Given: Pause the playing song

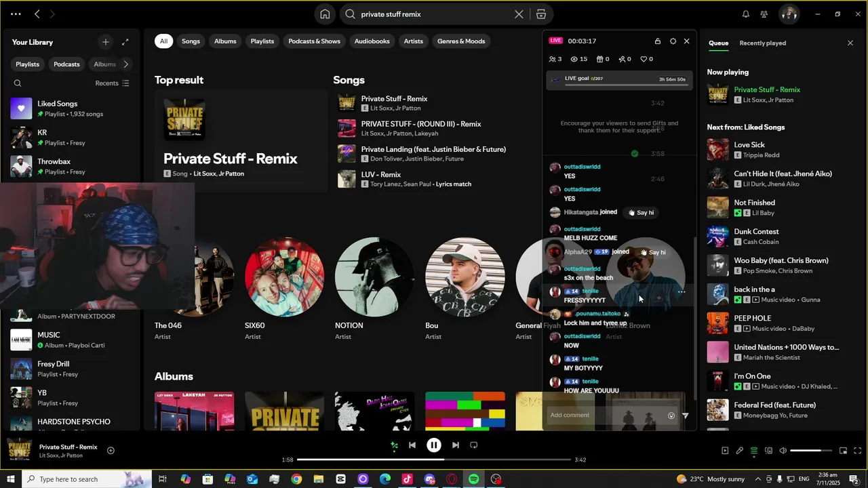Looking at the screenshot, I should (x=434, y=445).
